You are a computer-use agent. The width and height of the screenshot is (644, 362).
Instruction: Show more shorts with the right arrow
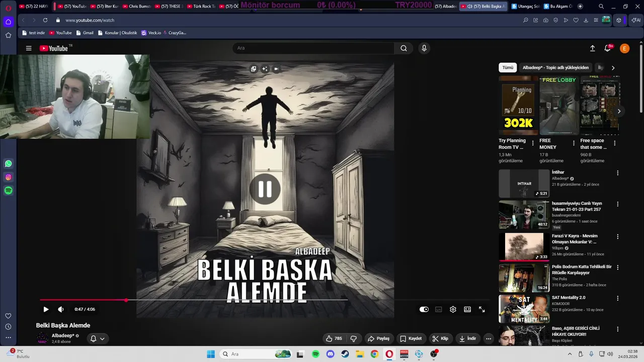click(619, 111)
